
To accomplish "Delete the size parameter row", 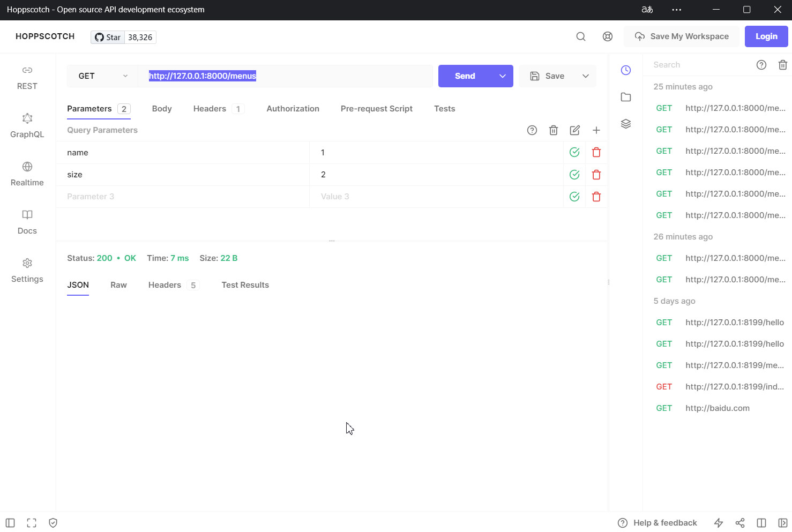I will click(596, 175).
